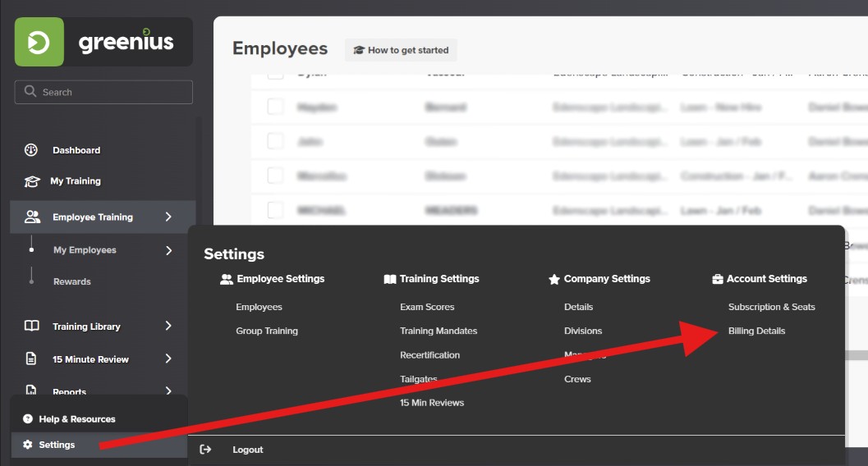The image size is (868, 466).
Task: Click the graduation cap in How to get started
Action: tap(359, 50)
